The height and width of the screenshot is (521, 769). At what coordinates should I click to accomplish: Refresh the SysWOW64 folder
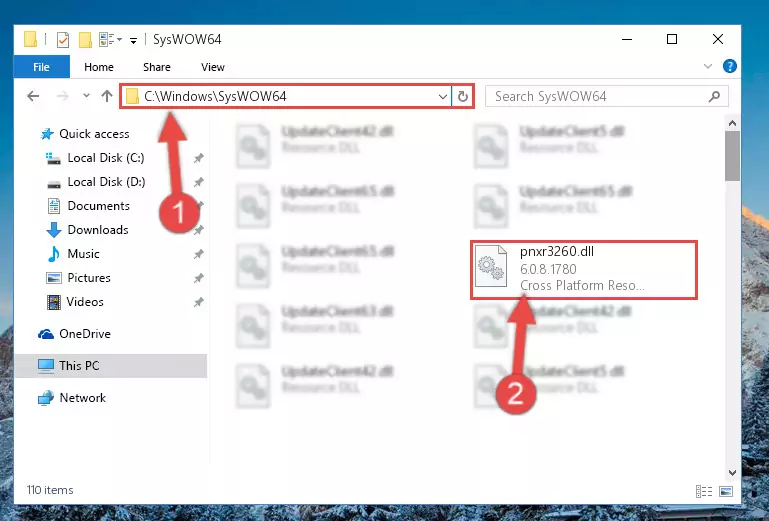click(x=462, y=97)
